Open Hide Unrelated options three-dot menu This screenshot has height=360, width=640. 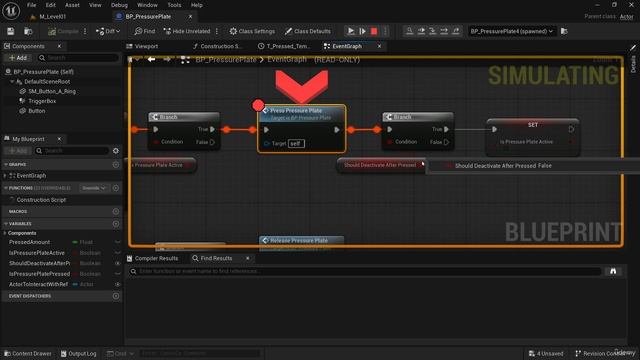pyautogui.click(x=217, y=31)
